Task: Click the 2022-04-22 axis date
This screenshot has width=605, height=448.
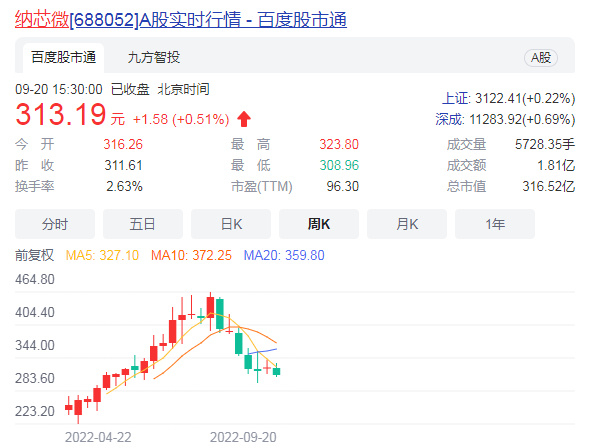Action: tap(98, 437)
